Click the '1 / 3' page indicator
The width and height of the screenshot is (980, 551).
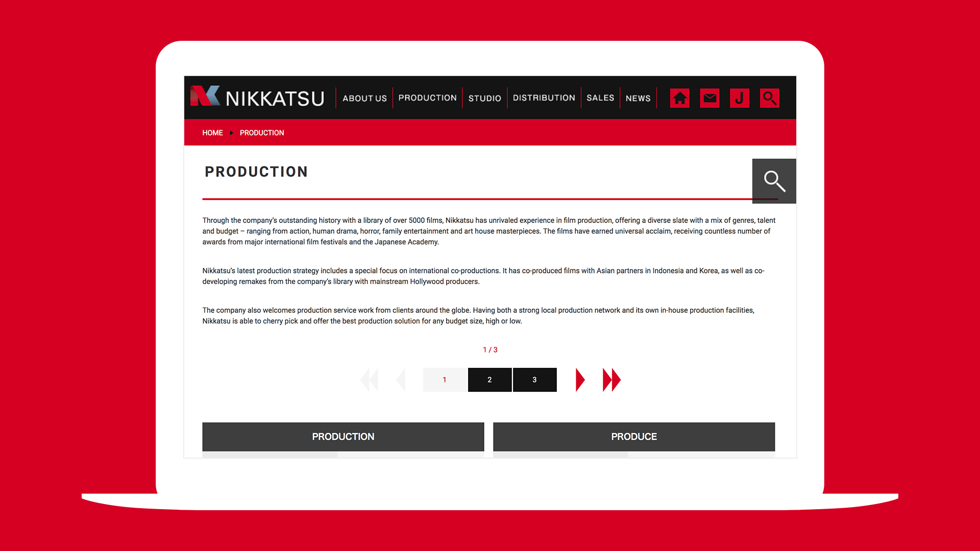pos(490,350)
